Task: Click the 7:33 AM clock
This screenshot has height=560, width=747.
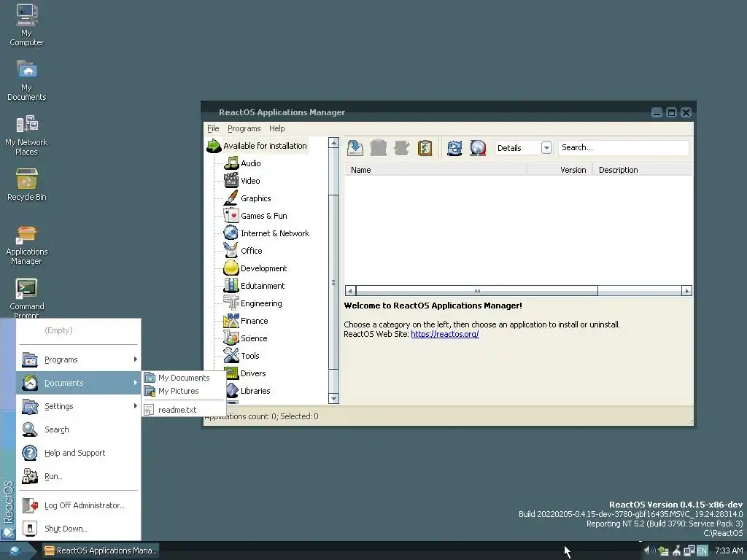Action: (729, 551)
